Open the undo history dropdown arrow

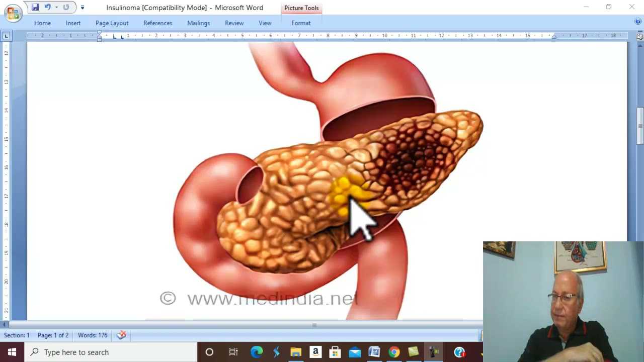point(56,7)
